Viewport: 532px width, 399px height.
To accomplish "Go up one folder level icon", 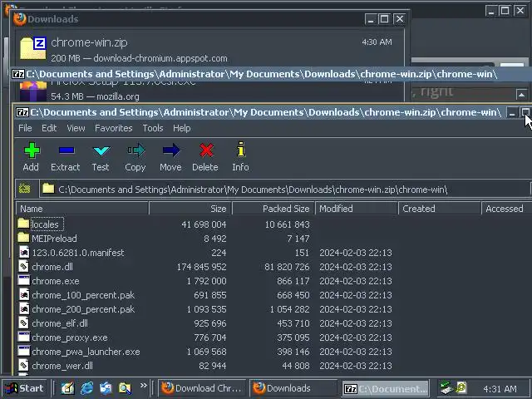I will point(25,189).
